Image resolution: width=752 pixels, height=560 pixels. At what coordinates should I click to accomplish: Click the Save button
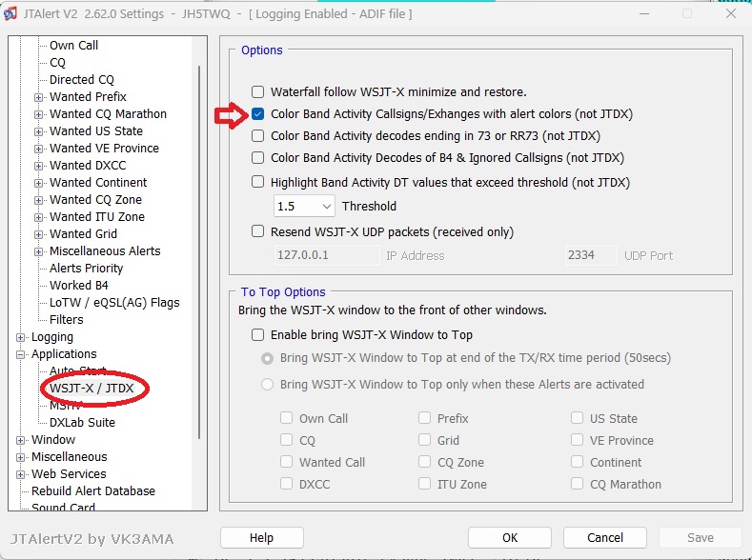pos(701,538)
